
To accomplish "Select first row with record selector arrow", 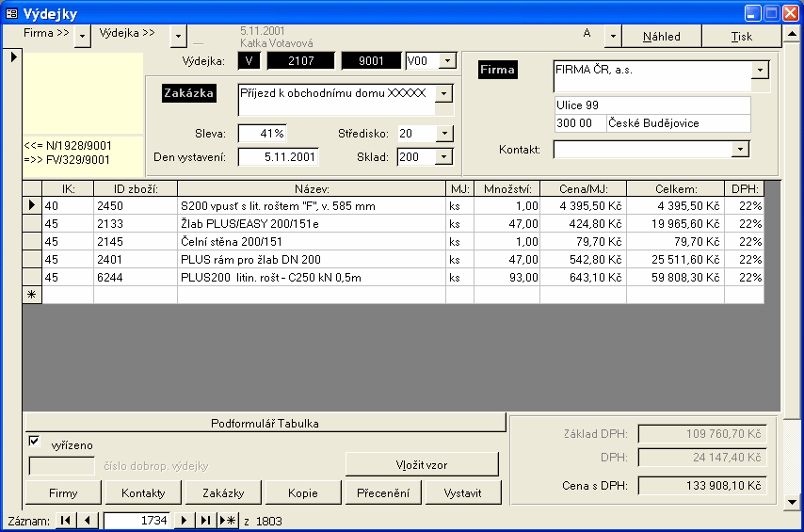I will tap(32, 205).
